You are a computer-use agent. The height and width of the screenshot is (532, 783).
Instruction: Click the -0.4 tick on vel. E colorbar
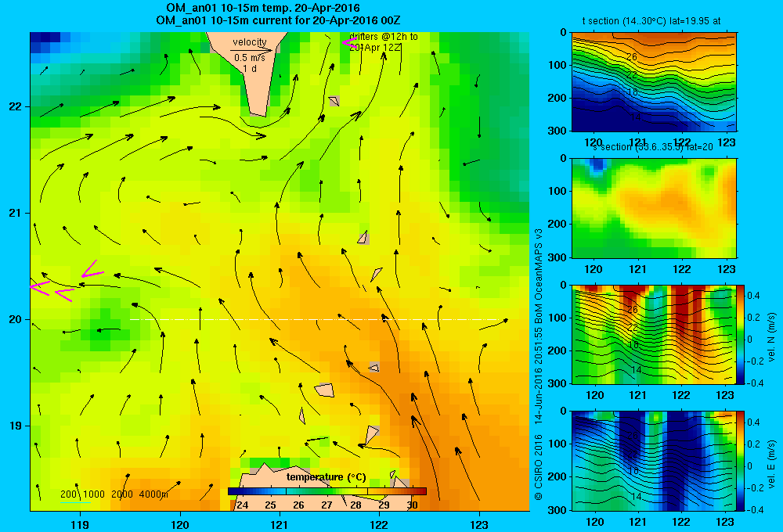[x=752, y=509]
